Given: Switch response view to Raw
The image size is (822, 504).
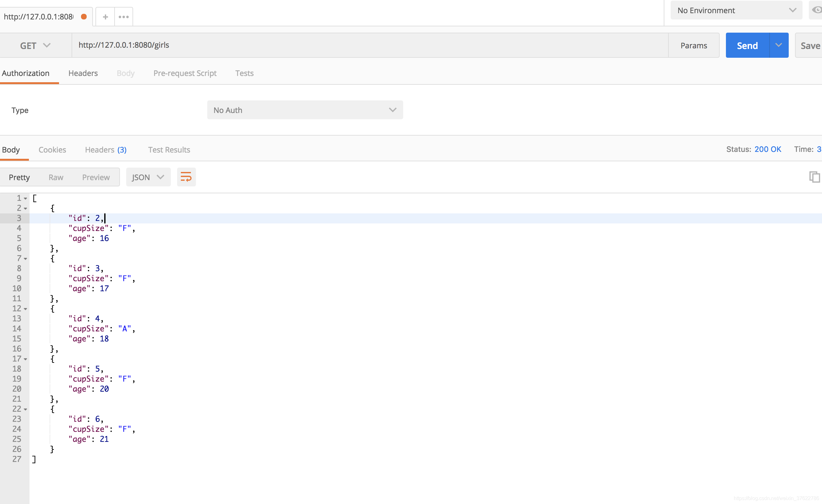Looking at the screenshot, I should point(56,177).
